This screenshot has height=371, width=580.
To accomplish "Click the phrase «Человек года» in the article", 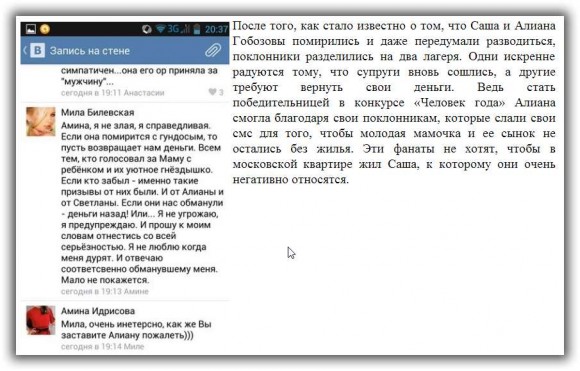I will [460, 102].
